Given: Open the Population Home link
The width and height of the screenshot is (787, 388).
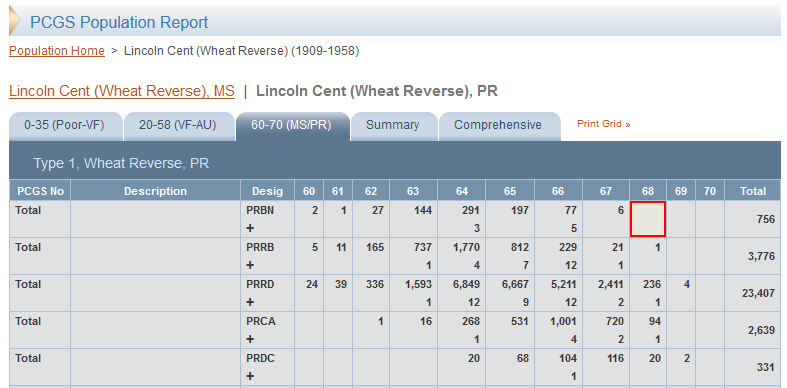Looking at the screenshot, I should pyautogui.click(x=57, y=51).
